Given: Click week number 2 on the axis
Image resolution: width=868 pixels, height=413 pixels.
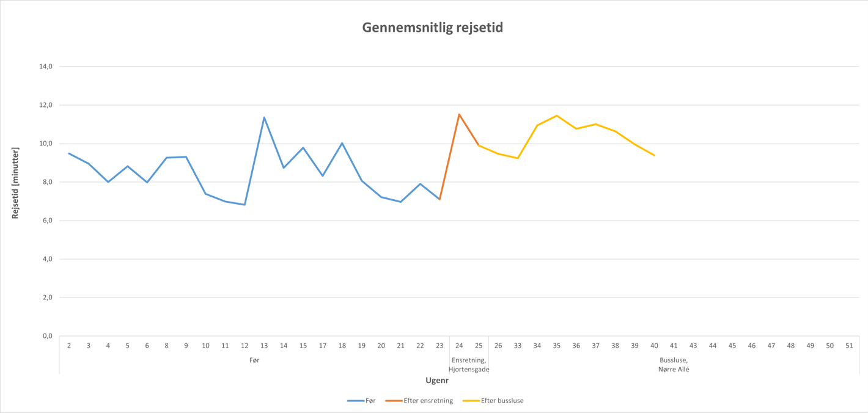Looking at the screenshot, I should pyautogui.click(x=69, y=346).
